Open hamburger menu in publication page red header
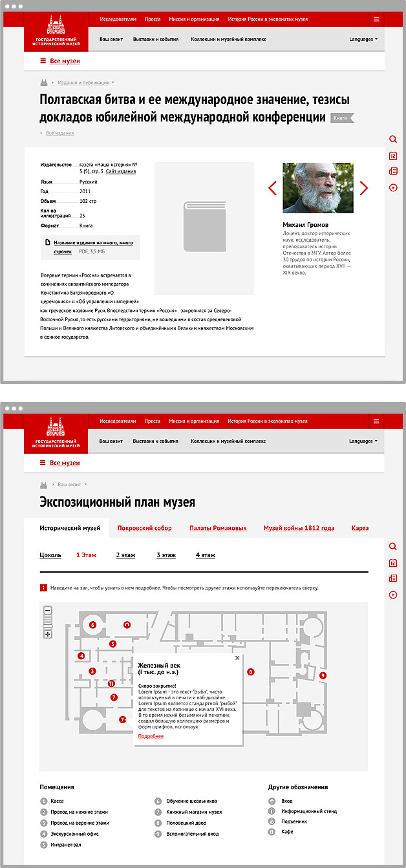This screenshot has height=868, width=406. 376,19
